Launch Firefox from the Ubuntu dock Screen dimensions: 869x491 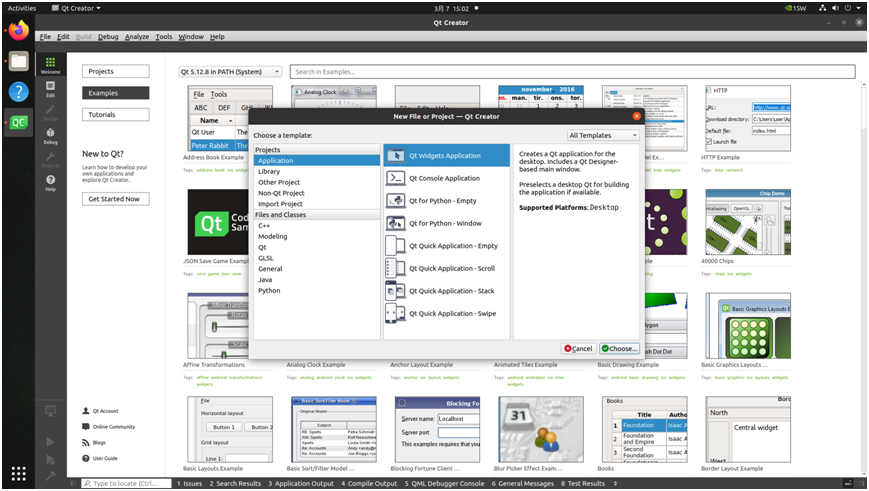coord(18,31)
